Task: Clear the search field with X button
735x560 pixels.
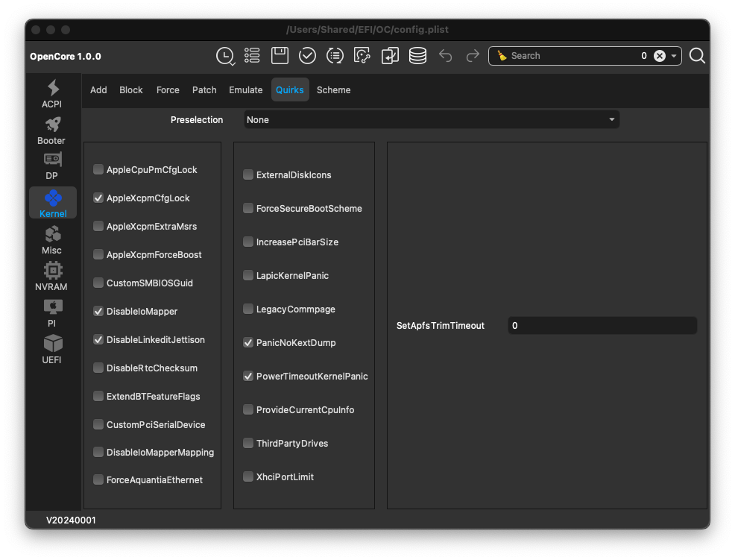Action: pyautogui.click(x=660, y=56)
